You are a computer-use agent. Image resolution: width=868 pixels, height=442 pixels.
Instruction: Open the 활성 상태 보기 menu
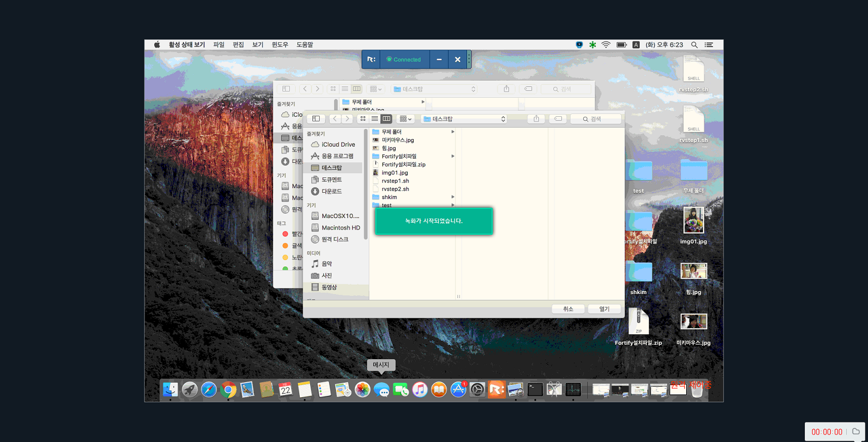[186, 44]
